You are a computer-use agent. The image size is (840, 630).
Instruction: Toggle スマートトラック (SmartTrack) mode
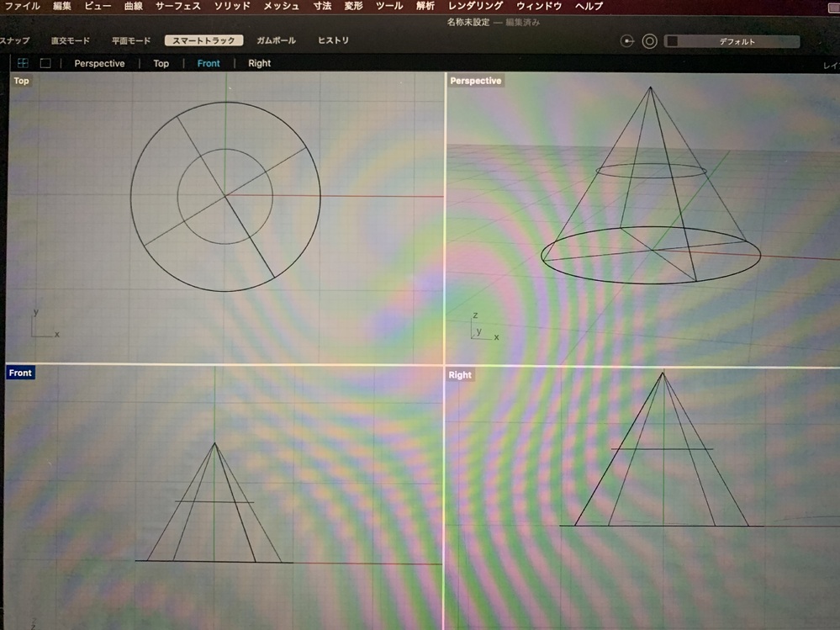(x=203, y=40)
